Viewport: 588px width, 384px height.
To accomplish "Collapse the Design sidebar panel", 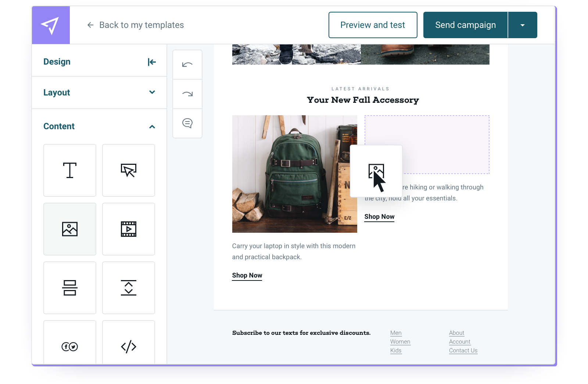I will [152, 62].
